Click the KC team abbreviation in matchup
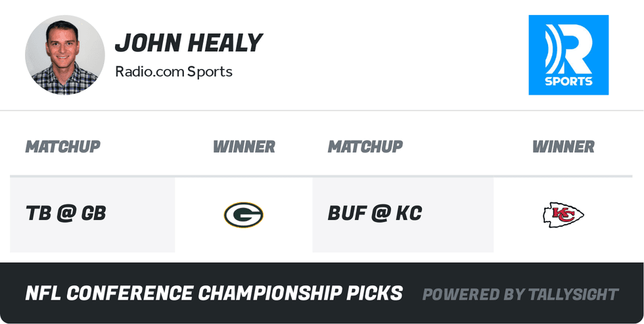This screenshot has height=324, width=644. (x=408, y=214)
